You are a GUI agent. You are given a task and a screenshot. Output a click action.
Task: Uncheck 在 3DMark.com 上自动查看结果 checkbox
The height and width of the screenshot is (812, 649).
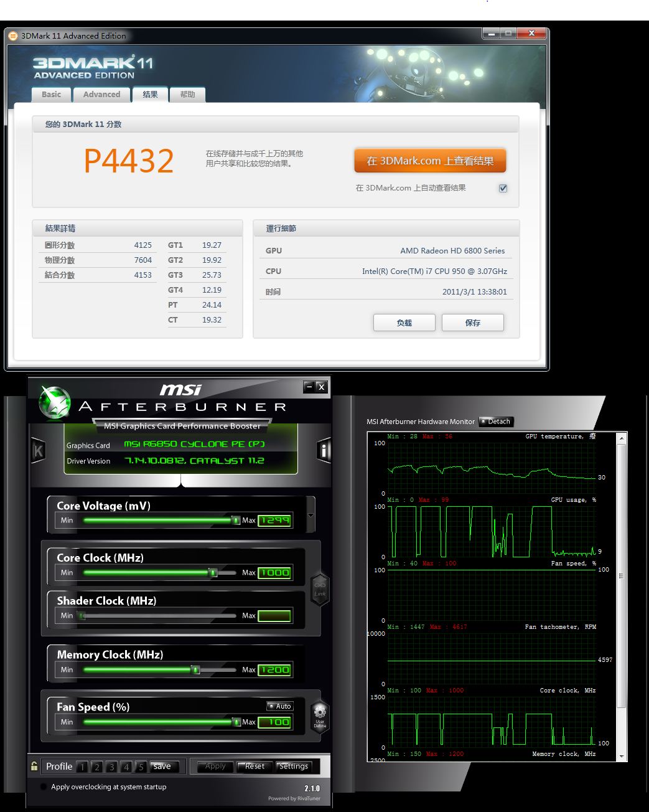[503, 188]
